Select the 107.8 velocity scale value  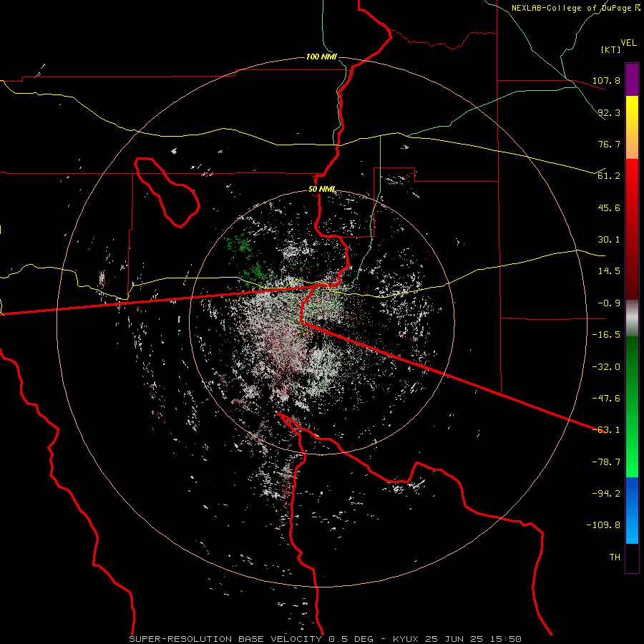pyautogui.click(x=606, y=80)
